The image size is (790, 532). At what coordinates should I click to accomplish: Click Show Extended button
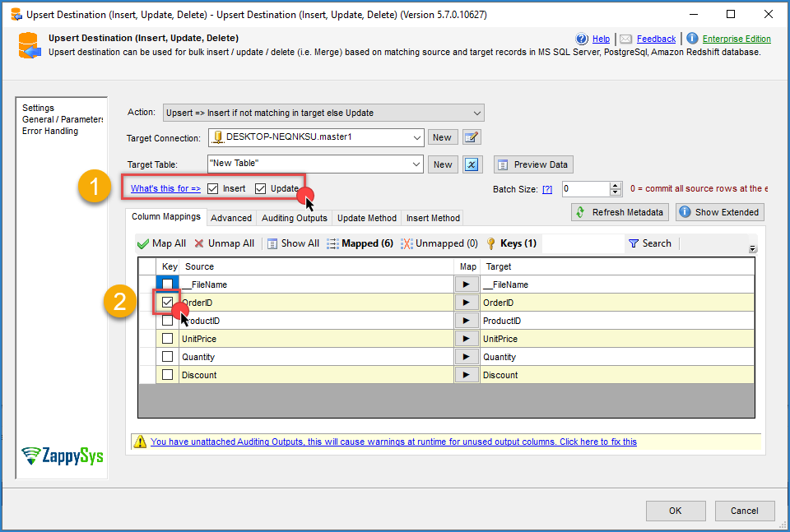[719, 212]
